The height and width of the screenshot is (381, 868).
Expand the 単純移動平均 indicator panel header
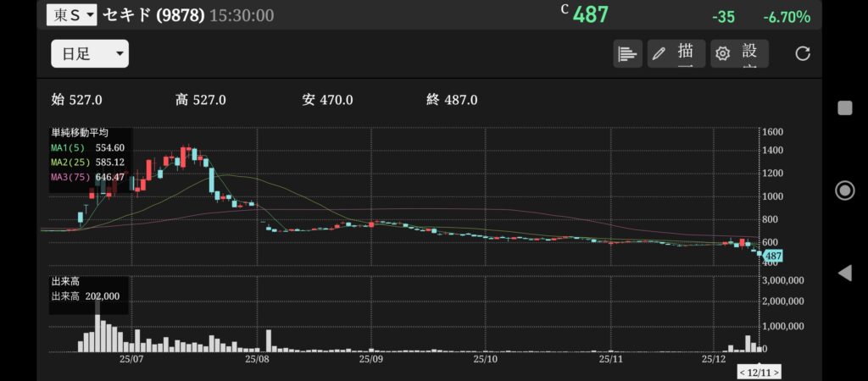[80, 133]
